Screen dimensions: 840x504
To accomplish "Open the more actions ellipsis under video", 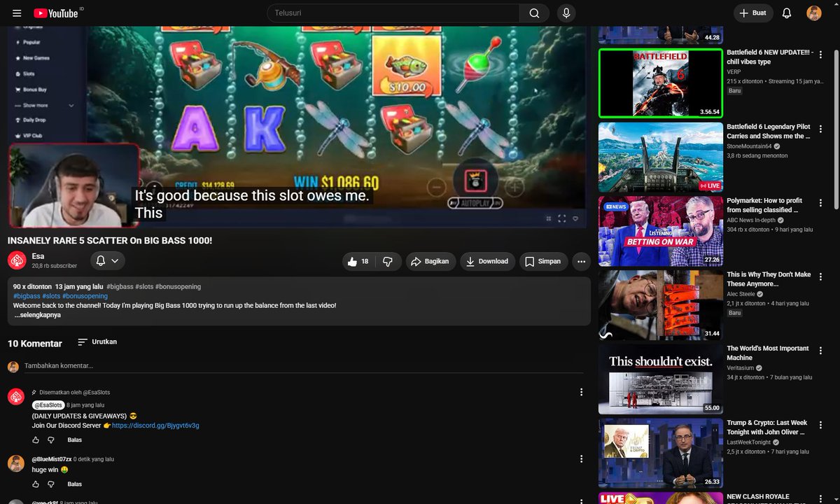I will [x=581, y=261].
